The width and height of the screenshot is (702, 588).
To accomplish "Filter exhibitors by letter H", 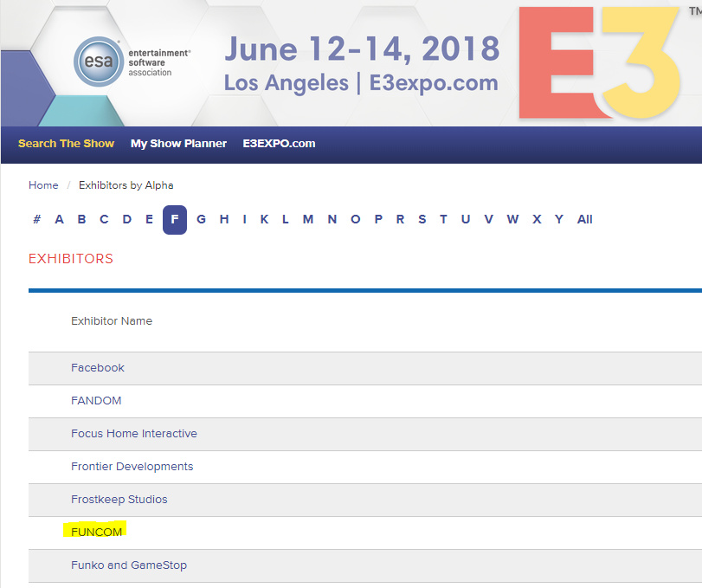I will tap(224, 219).
